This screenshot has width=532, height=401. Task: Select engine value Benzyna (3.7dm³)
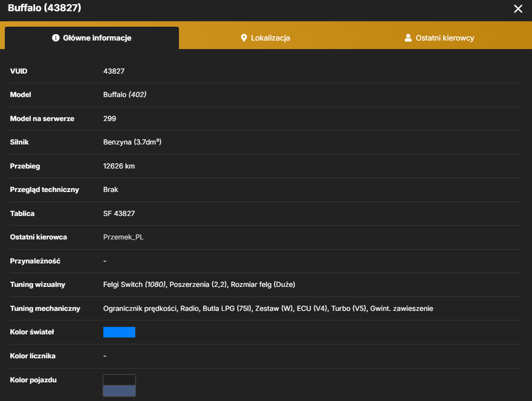(x=132, y=142)
